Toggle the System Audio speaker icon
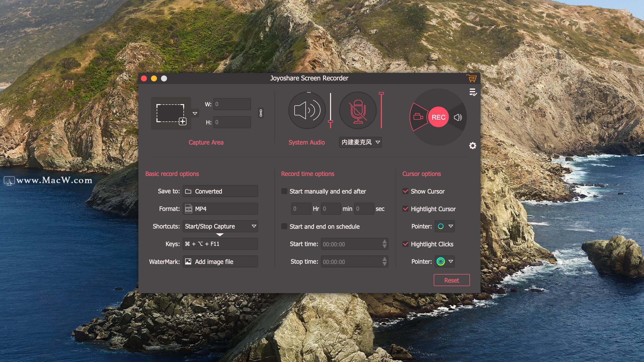The width and height of the screenshot is (644, 362). coord(307,110)
